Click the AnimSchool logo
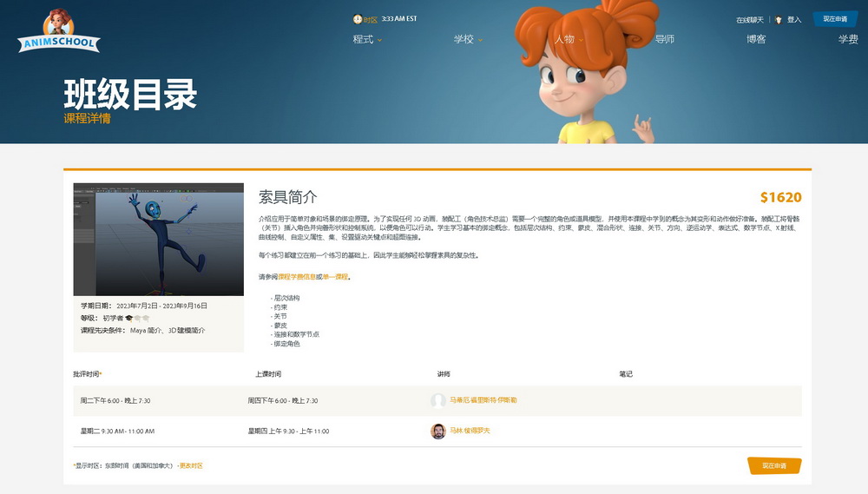This screenshot has height=494, width=868. [59, 31]
